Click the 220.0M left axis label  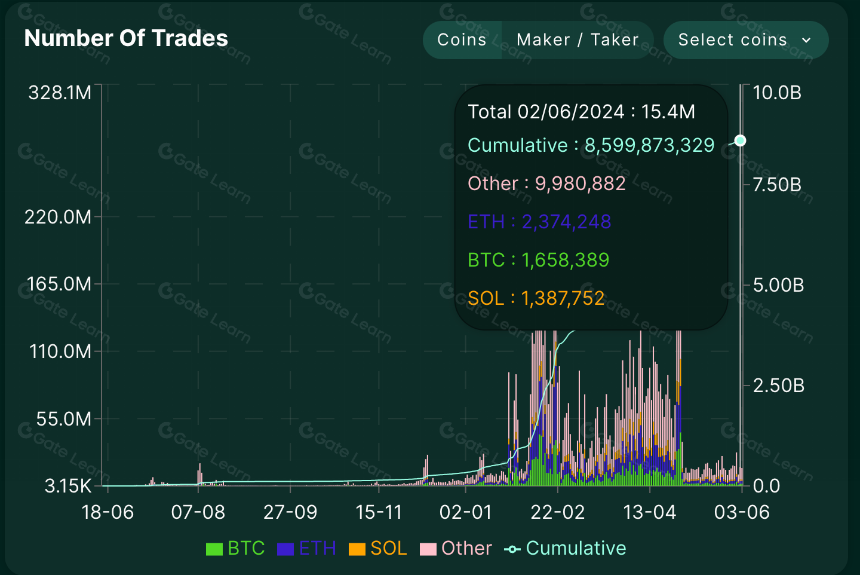coord(58,217)
